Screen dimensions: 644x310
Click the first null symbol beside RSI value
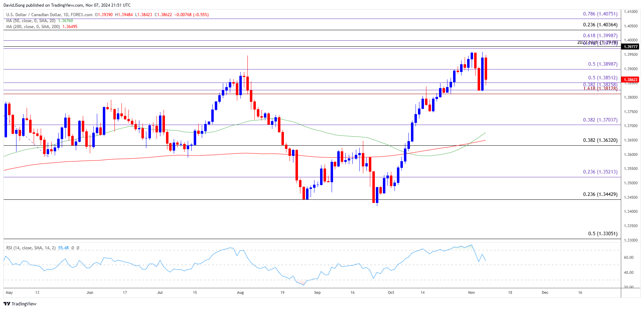point(73,248)
